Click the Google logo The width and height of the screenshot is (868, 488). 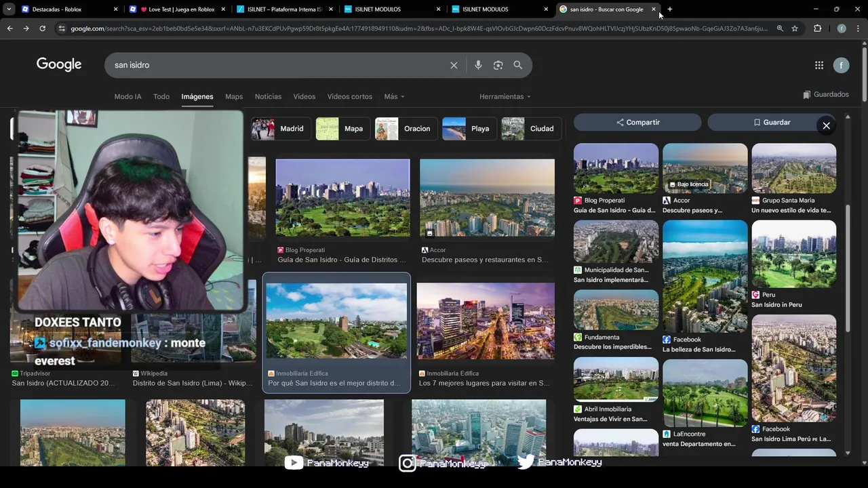[59, 64]
